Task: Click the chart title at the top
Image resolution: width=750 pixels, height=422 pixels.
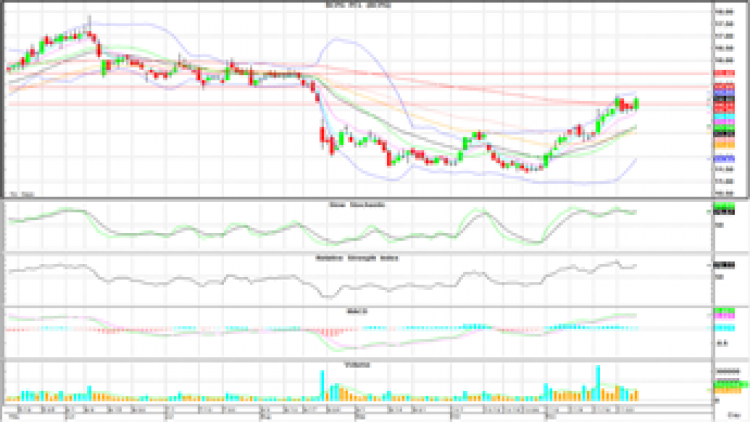Action: [x=357, y=5]
